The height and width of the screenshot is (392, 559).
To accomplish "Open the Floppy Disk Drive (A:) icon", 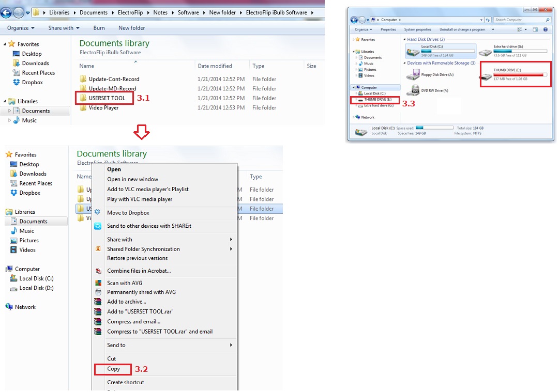I will [413, 75].
